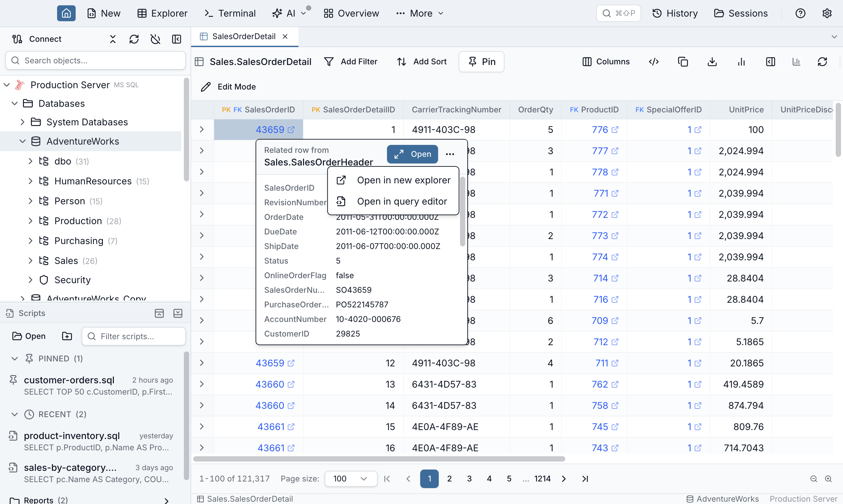Go to next page arrow
The height and width of the screenshot is (504, 843).
pyautogui.click(x=564, y=479)
